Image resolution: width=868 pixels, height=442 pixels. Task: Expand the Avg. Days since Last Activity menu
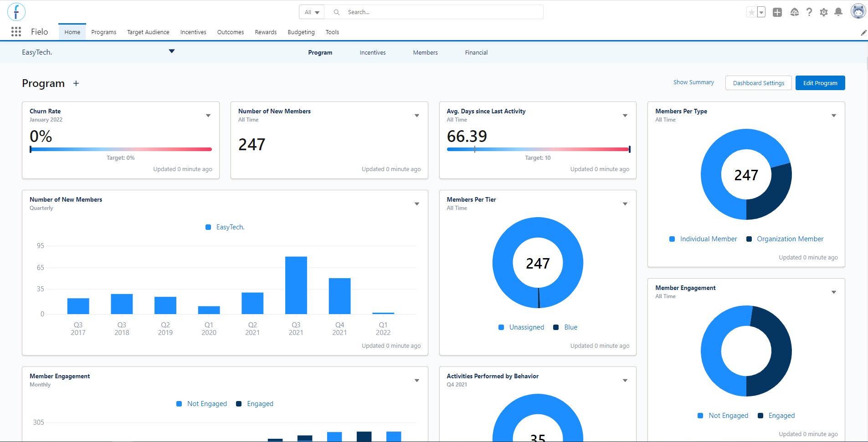click(625, 116)
